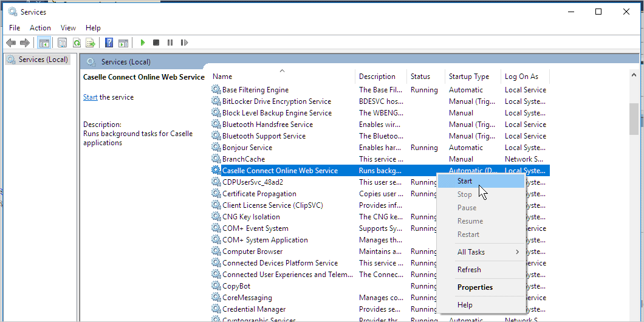Choose Refresh in the context menu
644x322 pixels.
[x=481, y=269]
